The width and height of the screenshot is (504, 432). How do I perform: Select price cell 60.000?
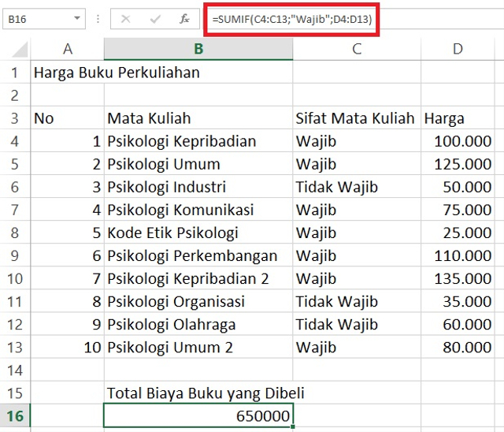[x=458, y=324]
